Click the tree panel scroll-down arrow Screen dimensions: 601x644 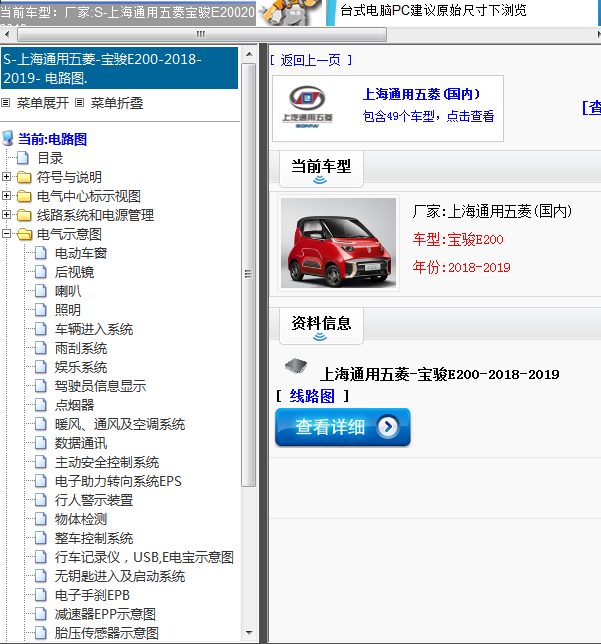pos(249,632)
